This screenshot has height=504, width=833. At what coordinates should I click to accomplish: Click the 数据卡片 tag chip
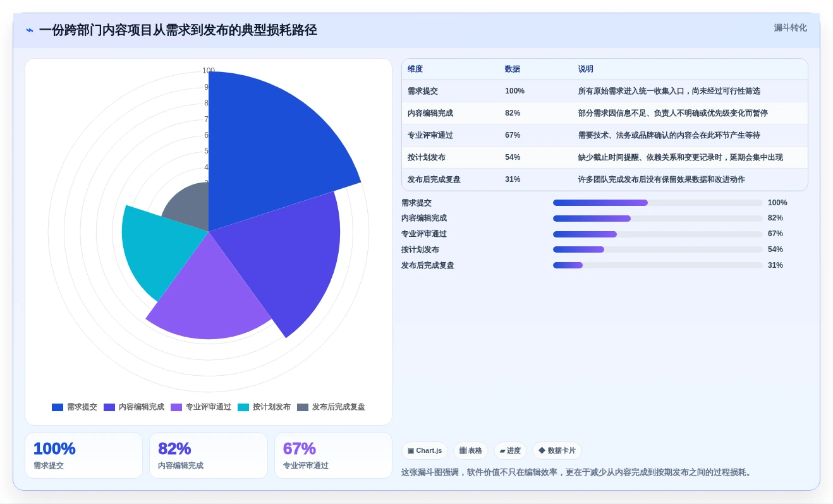coord(557,450)
